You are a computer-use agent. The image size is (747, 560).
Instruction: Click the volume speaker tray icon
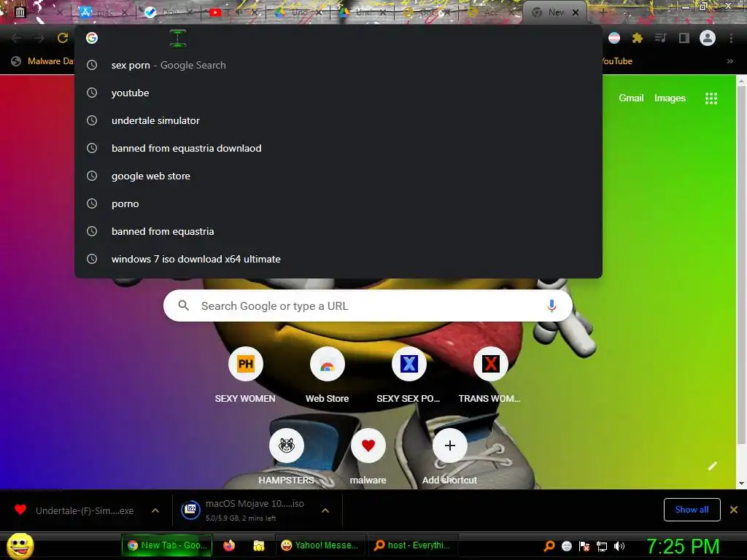point(619,546)
